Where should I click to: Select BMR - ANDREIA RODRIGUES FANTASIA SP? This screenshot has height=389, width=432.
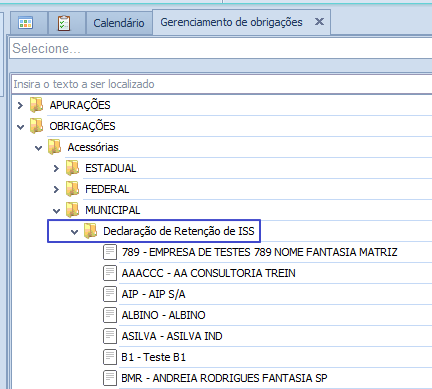pyautogui.click(x=224, y=378)
